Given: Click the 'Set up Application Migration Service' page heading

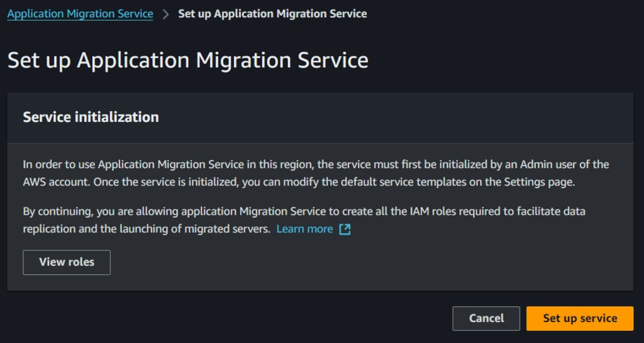Looking at the screenshot, I should click(x=187, y=60).
